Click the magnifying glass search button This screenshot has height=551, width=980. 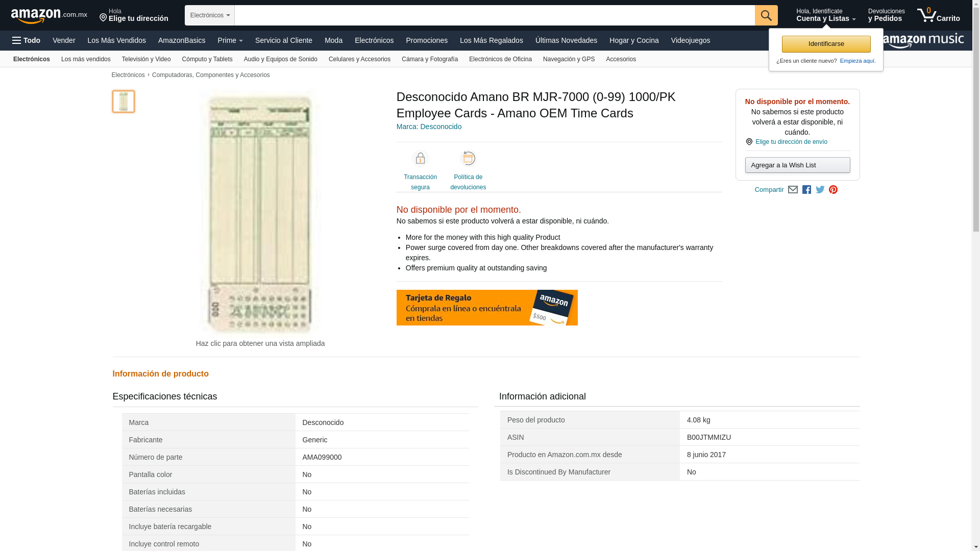tap(766, 15)
